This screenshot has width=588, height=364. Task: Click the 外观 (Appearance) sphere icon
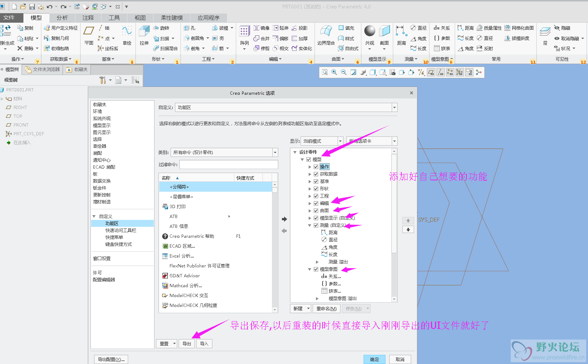tap(370, 31)
